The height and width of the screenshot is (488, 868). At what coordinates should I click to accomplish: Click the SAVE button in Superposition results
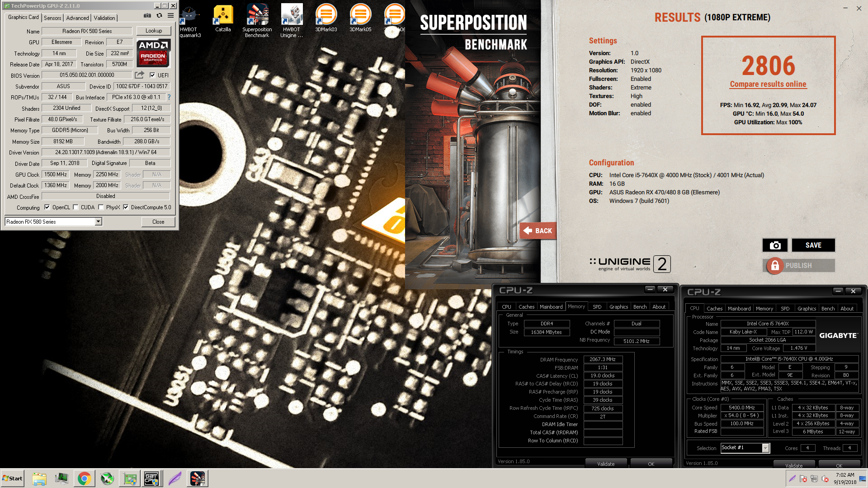813,245
